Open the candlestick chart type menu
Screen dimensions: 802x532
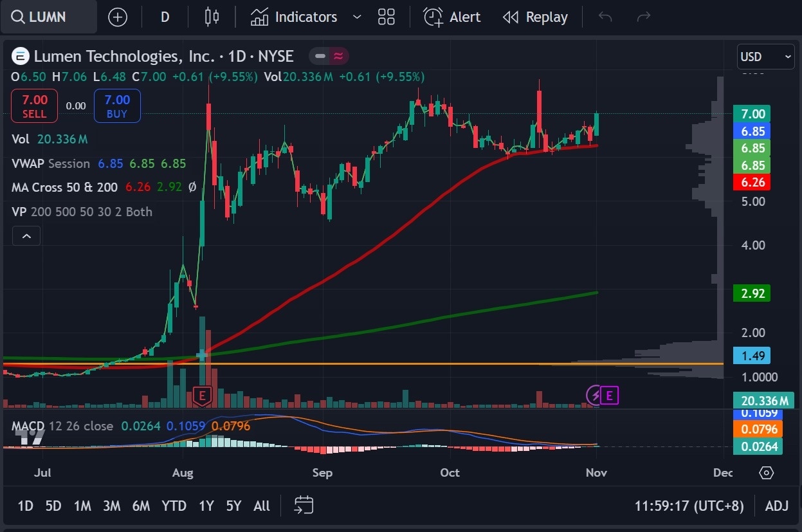click(212, 17)
